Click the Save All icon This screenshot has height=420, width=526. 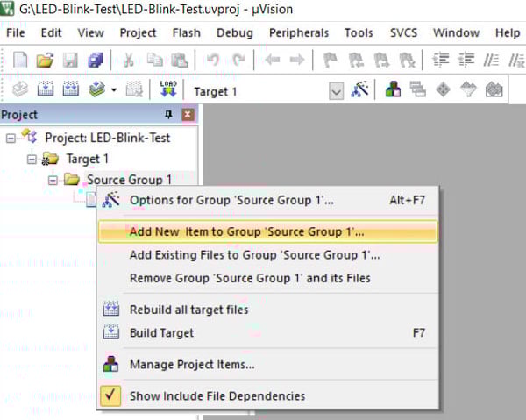pyautogui.click(x=96, y=60)
